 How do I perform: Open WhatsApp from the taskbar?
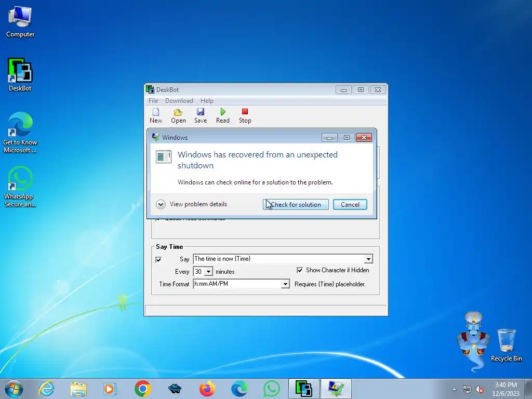point(271,389)
